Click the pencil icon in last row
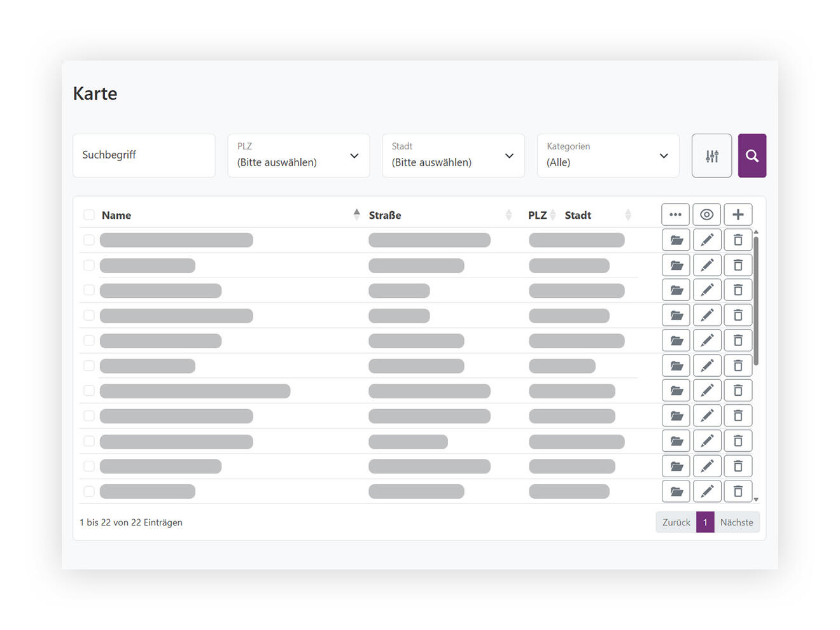840x630 pixels. [707, 491]
